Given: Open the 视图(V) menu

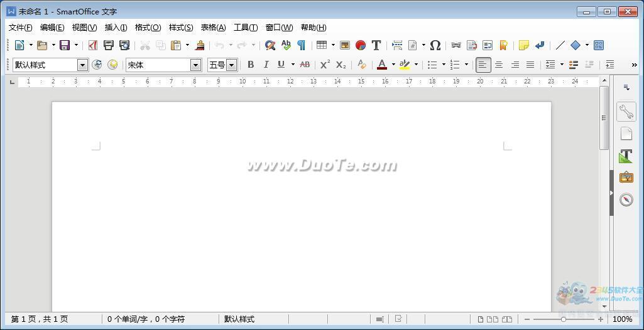Looking at the screenshot, I should click(x=84, y=28).
